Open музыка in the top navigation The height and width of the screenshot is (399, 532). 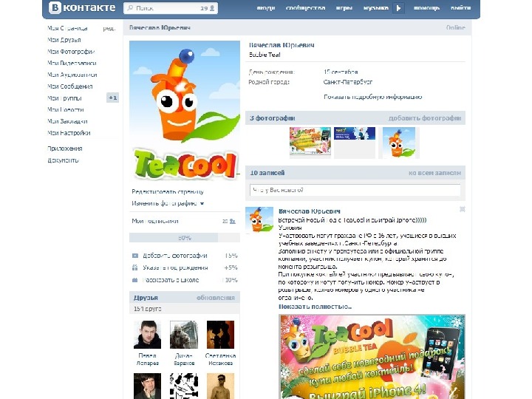click(375, 8)
